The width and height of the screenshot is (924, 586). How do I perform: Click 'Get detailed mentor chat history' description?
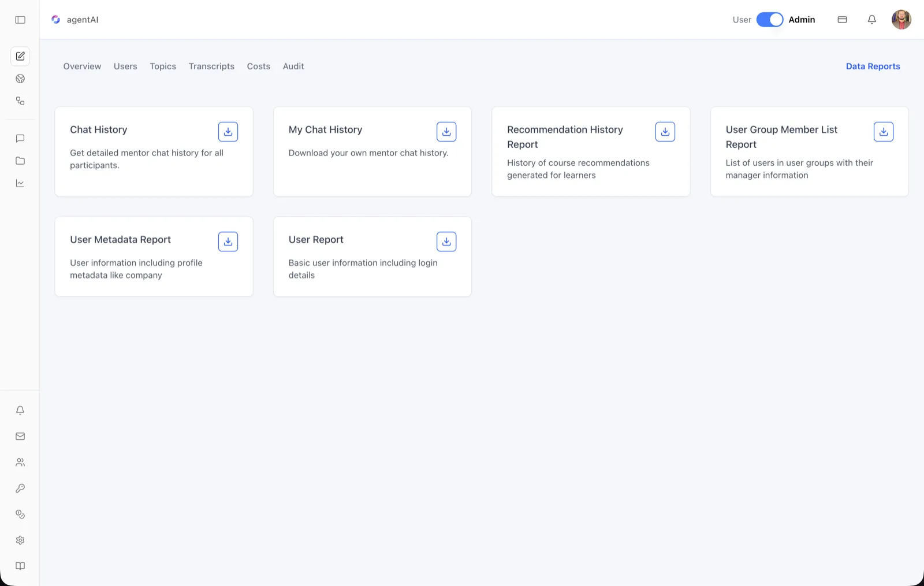(147, 159)
